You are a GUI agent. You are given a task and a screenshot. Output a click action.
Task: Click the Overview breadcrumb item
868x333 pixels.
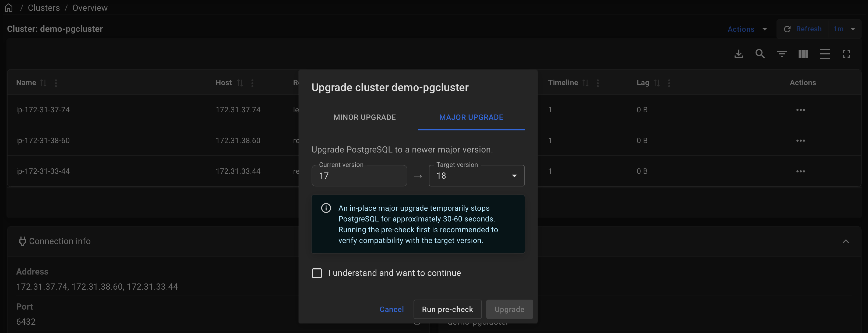tap(90, 8)
